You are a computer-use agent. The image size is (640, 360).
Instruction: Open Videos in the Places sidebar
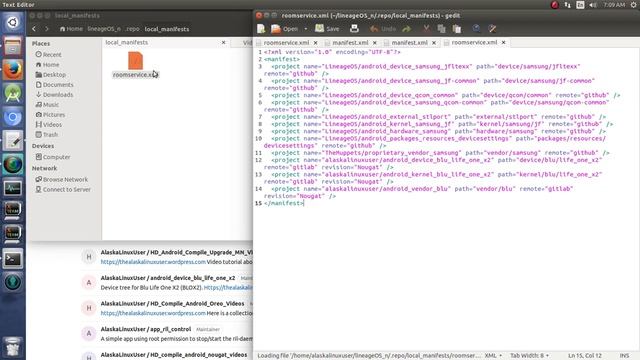coord(49,124)
